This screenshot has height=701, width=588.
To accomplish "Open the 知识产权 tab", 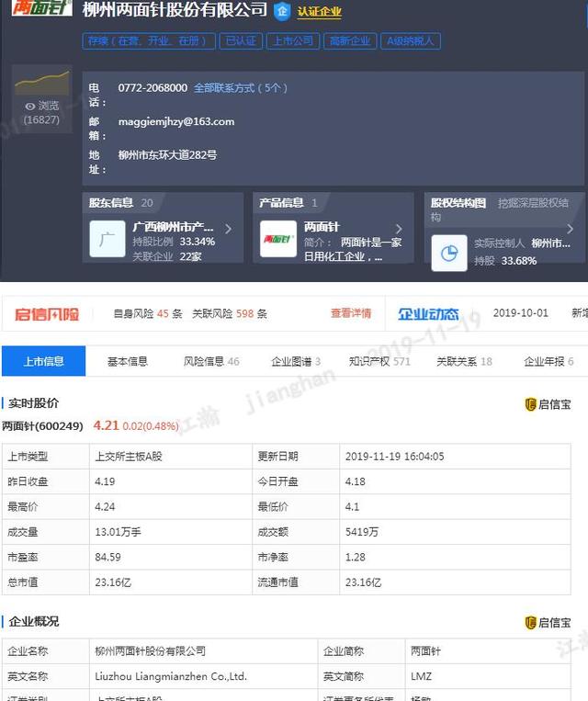I will (379, 362).
